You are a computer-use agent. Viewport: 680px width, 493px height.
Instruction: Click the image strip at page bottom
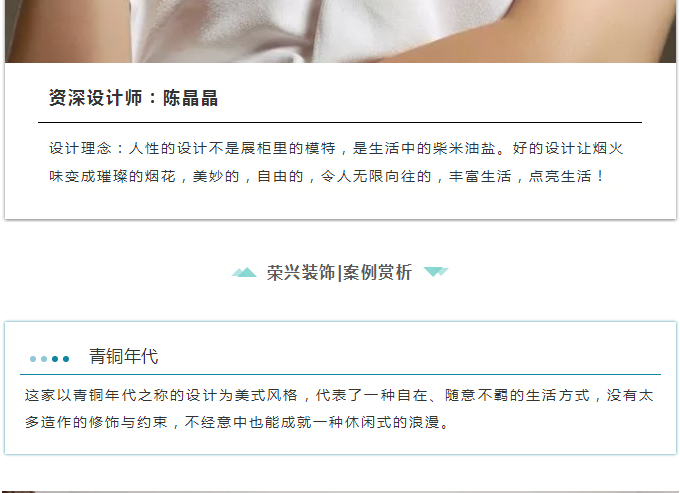coord(340,492)
